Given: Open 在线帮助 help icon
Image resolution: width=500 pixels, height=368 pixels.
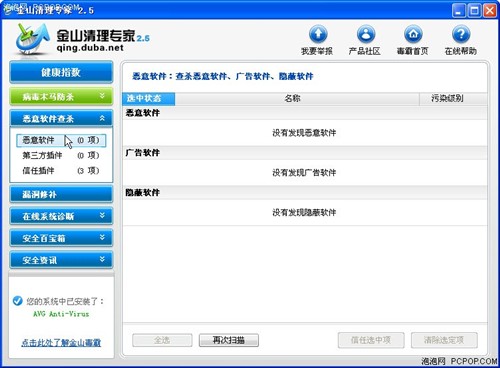Looking at the screenshot, I should point(461,34).
